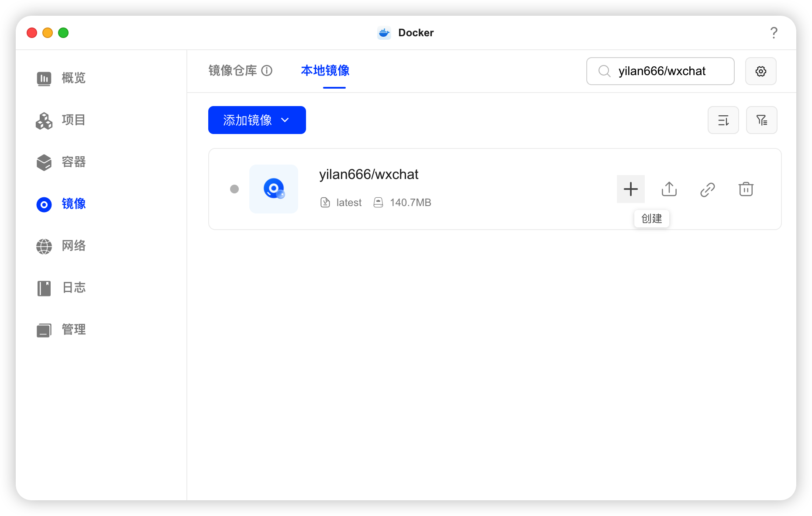
Task: Open the sort order options icon
Action: (723, 120)
